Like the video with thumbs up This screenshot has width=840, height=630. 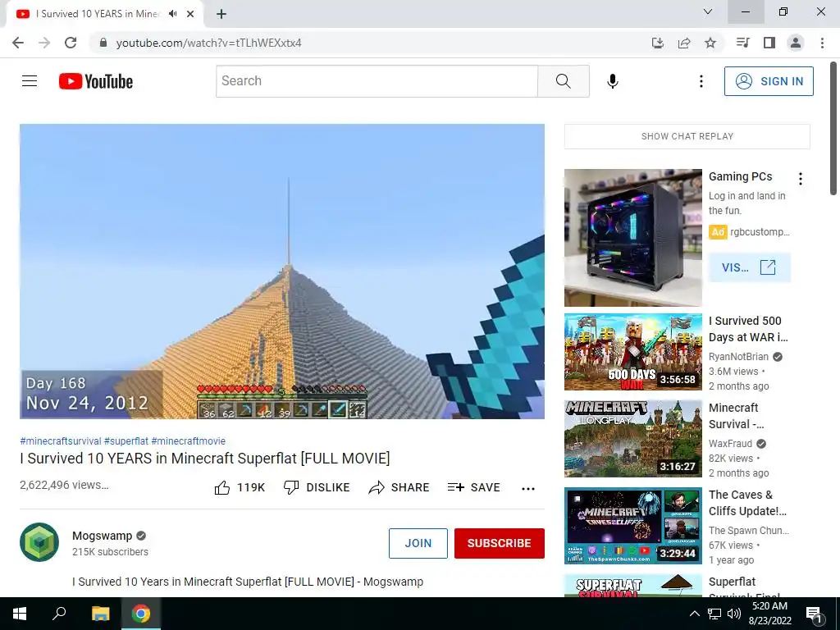click(240, 487)
